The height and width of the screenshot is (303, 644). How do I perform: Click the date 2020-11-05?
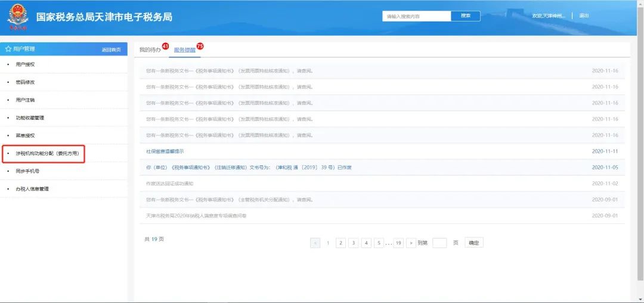(605, 168)
